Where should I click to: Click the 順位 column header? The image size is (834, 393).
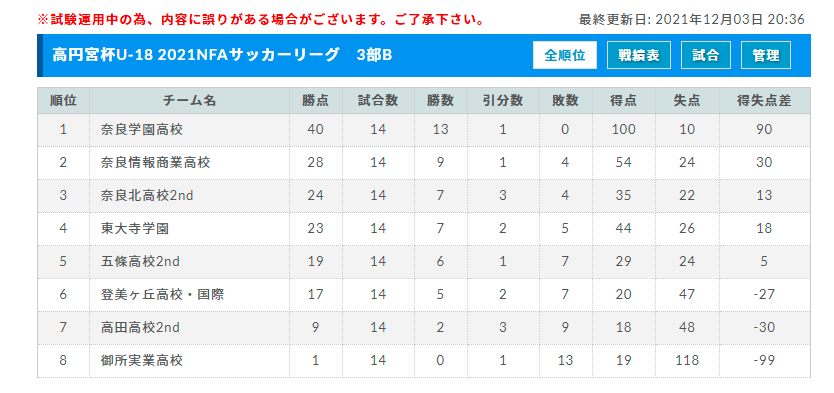pos(63,101)
